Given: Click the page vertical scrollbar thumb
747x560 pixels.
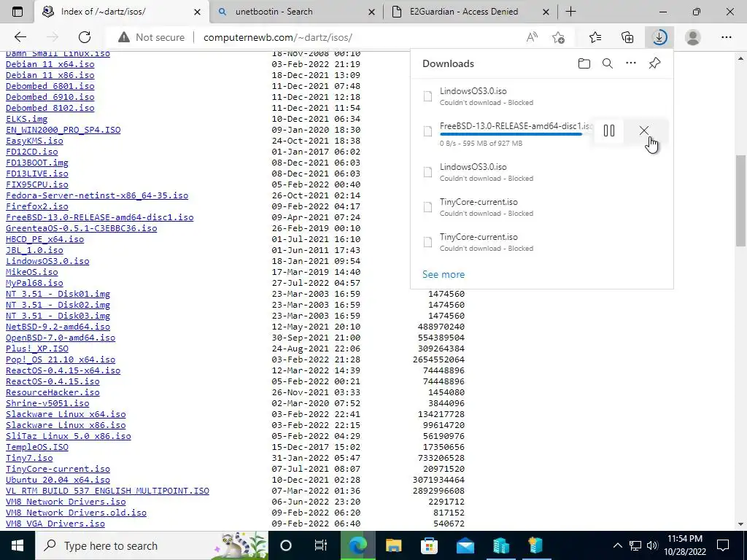Looking at the screenshot, I should [x=741, y=201].
